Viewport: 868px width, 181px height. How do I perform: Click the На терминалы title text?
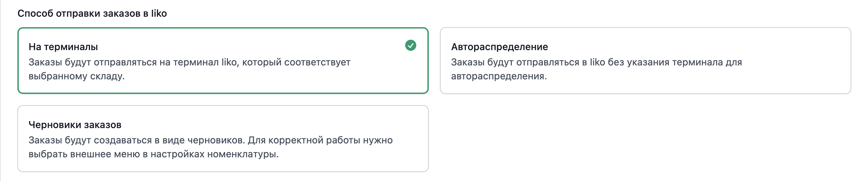tap(63, 47)
